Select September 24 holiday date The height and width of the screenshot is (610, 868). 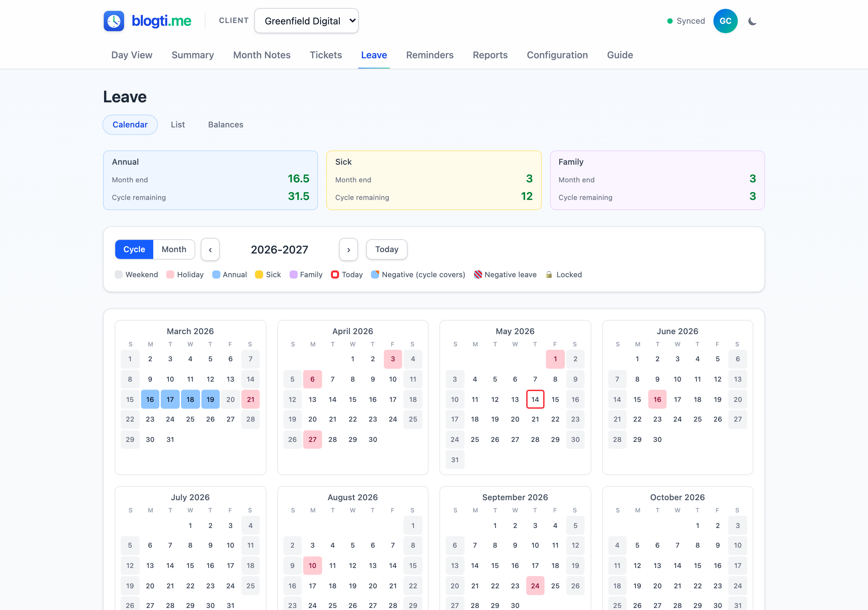click(535, 586)
